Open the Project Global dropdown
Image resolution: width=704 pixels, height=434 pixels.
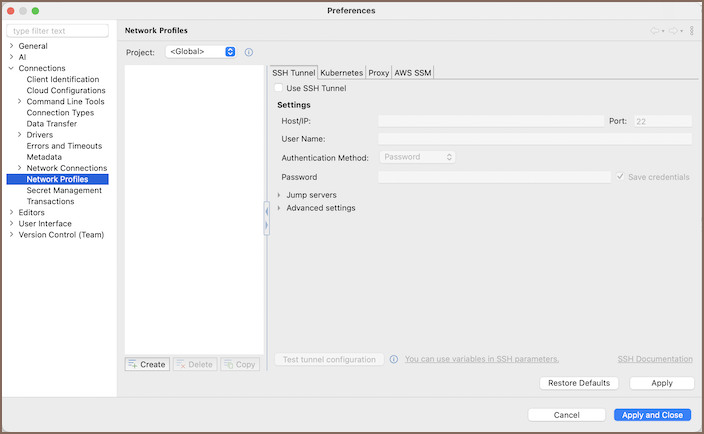(200, 52)
